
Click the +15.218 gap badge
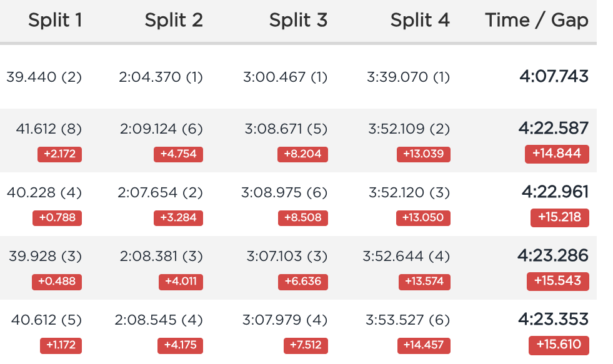[559, 217]
